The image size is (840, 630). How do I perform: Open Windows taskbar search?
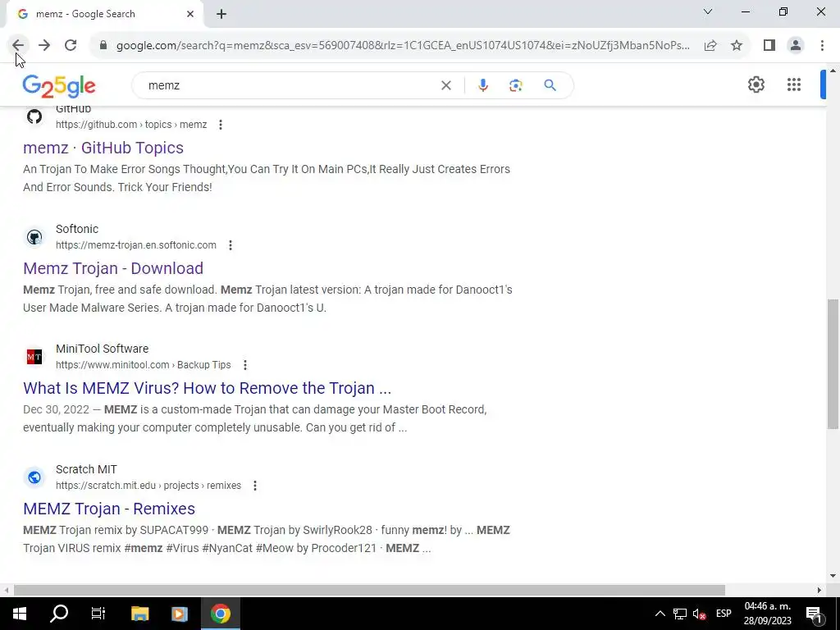click(x=59, y=614)
